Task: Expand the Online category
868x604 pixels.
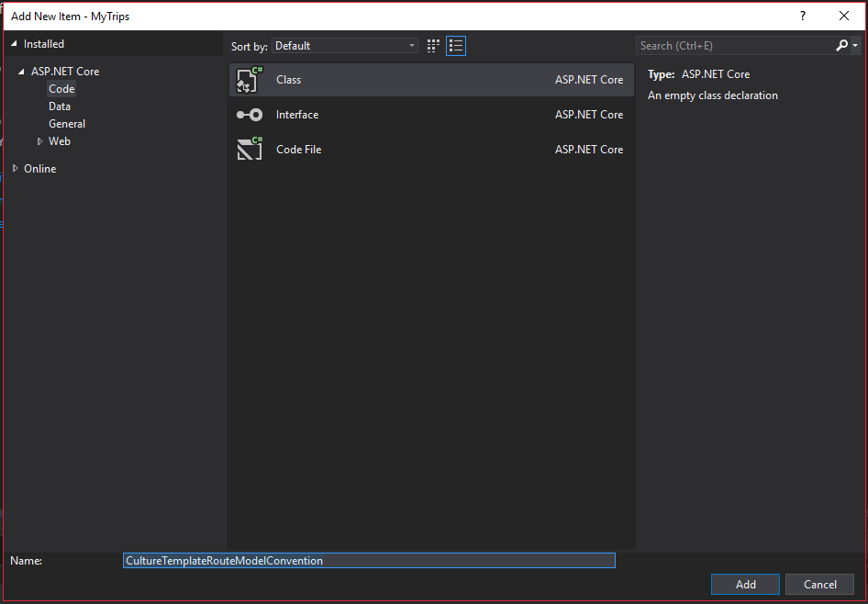Action: [15, 169]
